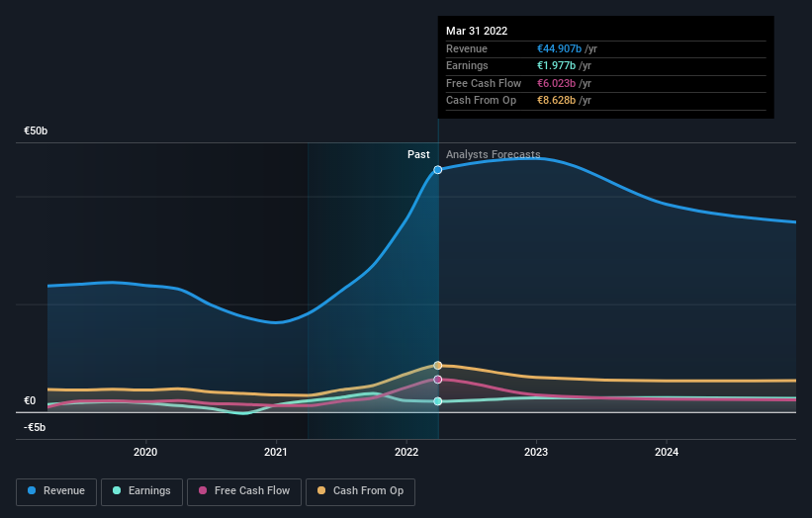
Task: Click the 2020 x-axis label
Action: (145, 452)
